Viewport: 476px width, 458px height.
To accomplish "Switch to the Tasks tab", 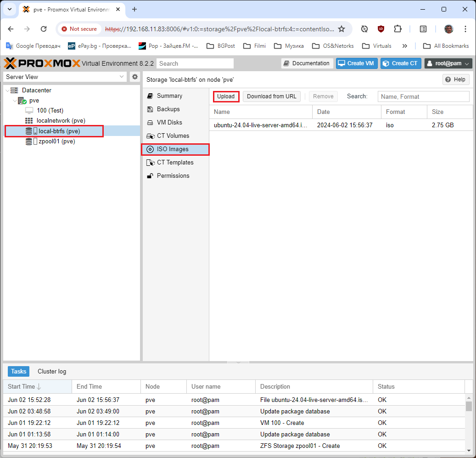I will pos(18,371).
